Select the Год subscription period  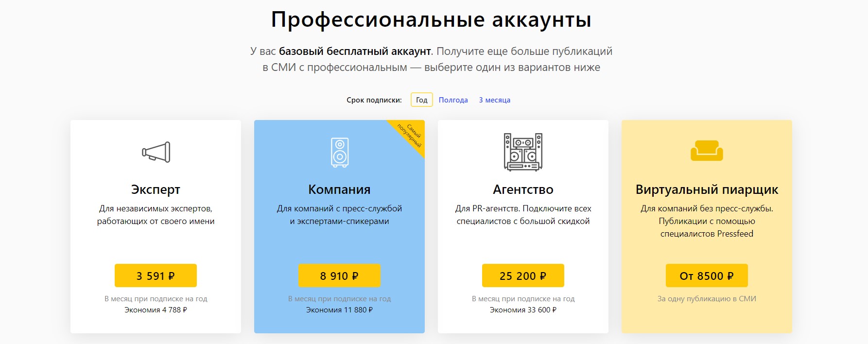[421, 100]
